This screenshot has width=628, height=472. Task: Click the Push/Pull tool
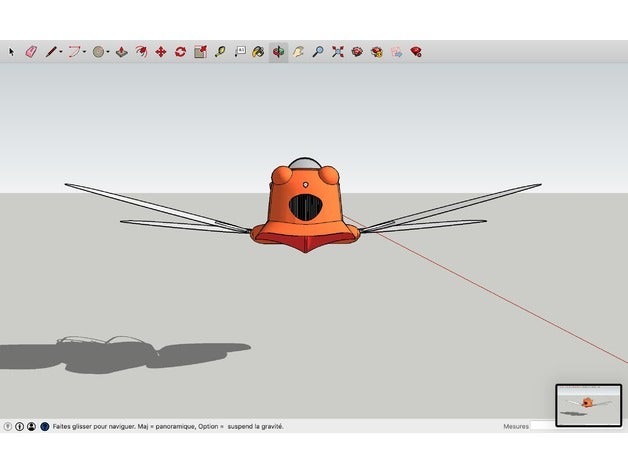pyautogui.click(x=122, y=51)
